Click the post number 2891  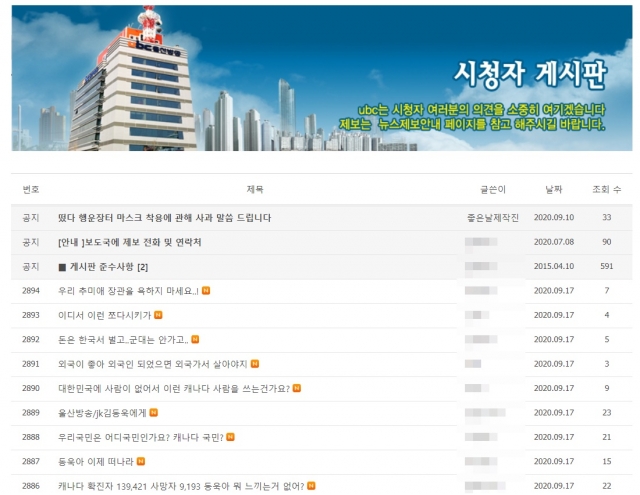click(x=31, y=364)
